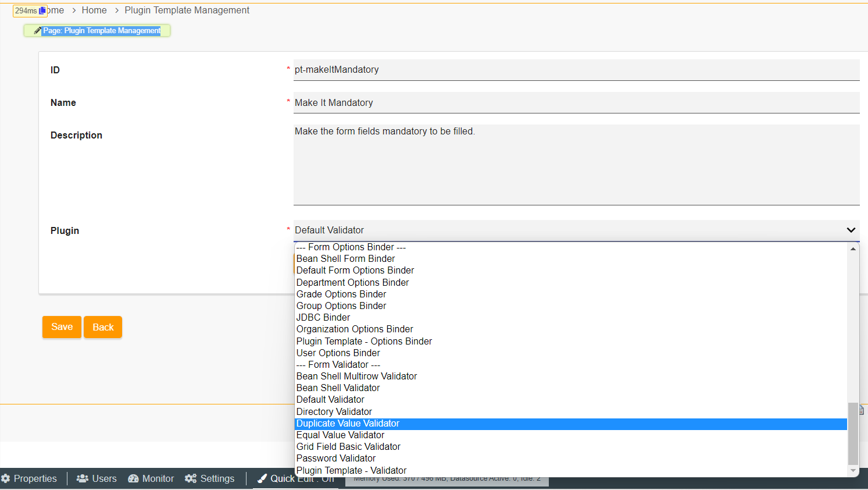This screenshot has height=490, width=868.
Task: Select Password Validator from plugin list
Action: (335, 459)
